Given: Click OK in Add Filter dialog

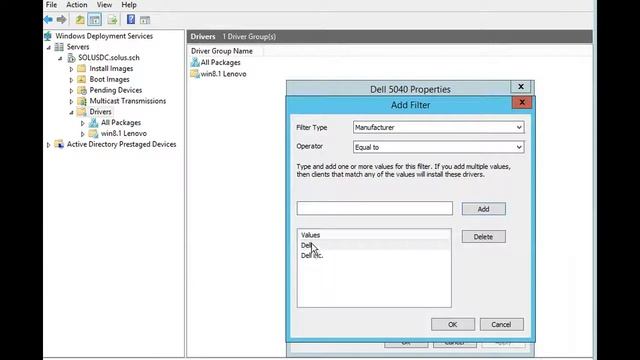Looking at the screenshot, I should (453, 324).
